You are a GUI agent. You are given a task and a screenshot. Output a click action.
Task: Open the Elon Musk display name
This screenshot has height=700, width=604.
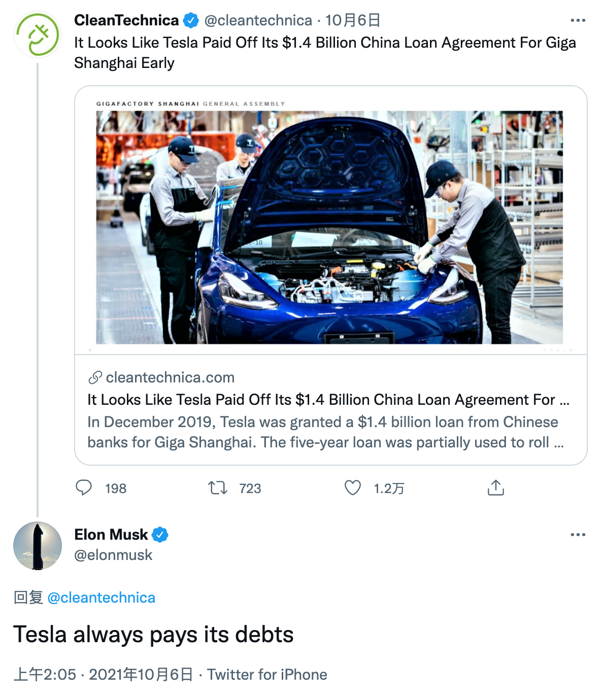111,535
